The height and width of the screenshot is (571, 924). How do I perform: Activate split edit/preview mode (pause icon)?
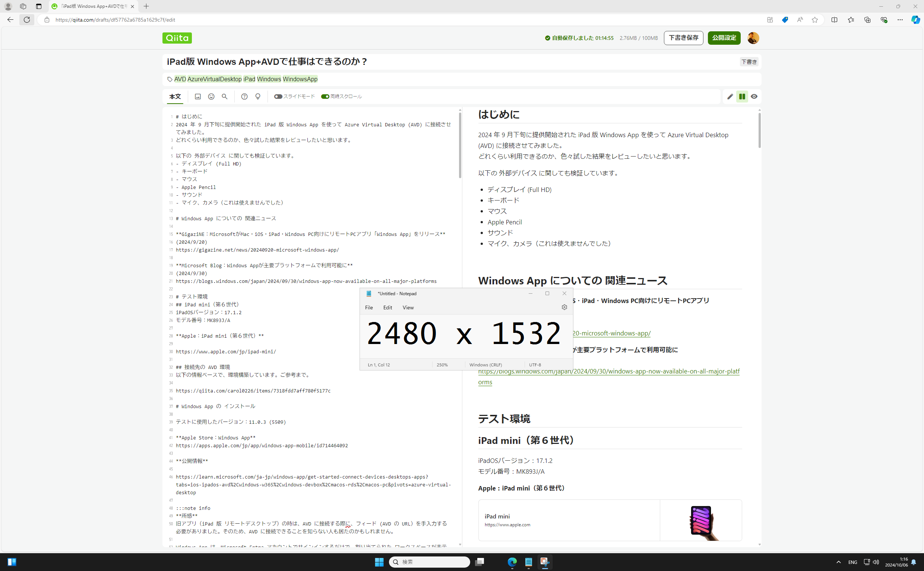pos(742,97)
